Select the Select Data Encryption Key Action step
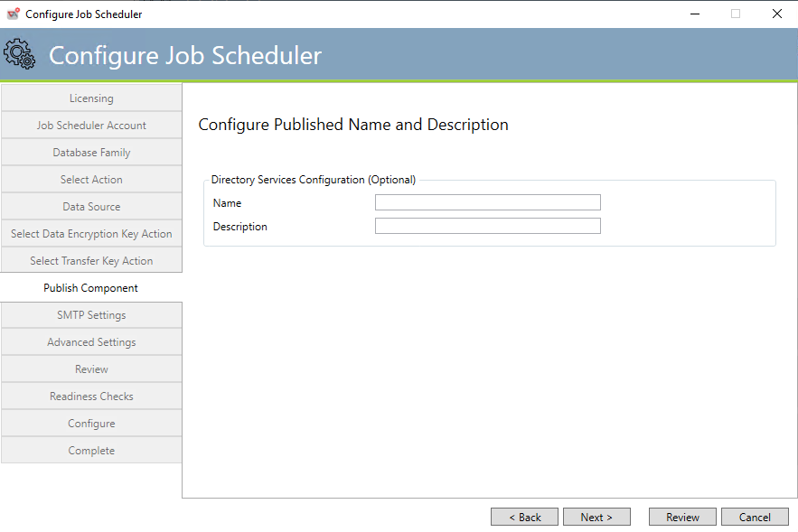The width and height of the screenshot is (798, 532). click(x=91, y=233)
